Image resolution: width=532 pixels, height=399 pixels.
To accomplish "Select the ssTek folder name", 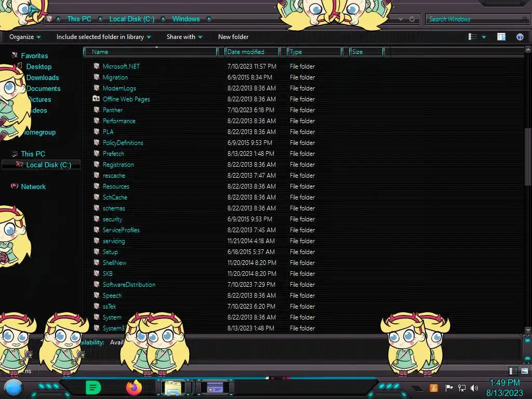I will 109,307.
